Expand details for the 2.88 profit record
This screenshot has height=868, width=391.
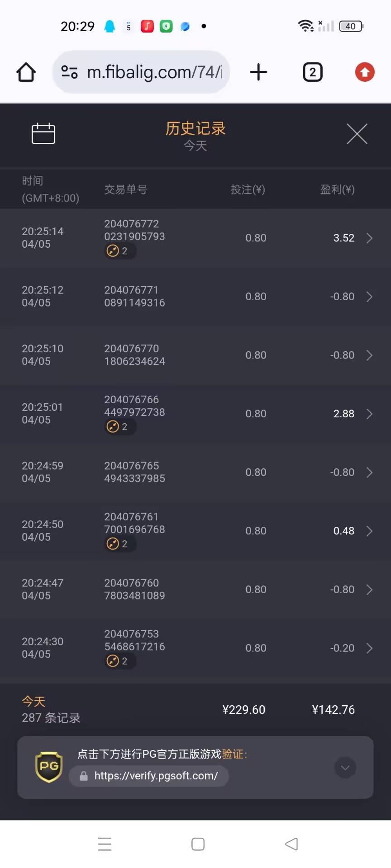[369, 414]
